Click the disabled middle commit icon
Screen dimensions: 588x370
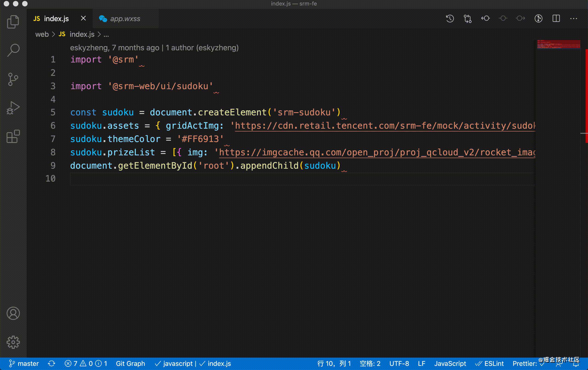coord(503,18)
